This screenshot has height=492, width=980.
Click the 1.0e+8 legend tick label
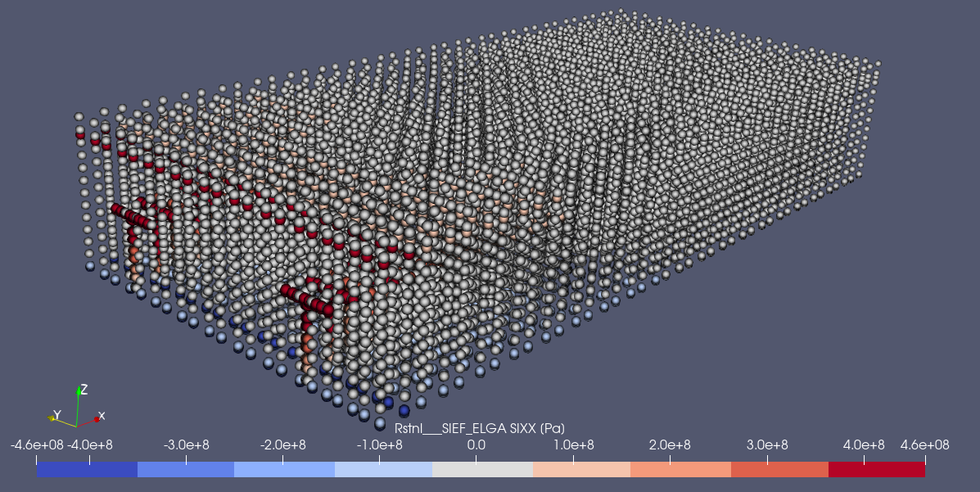coord(571,445)
